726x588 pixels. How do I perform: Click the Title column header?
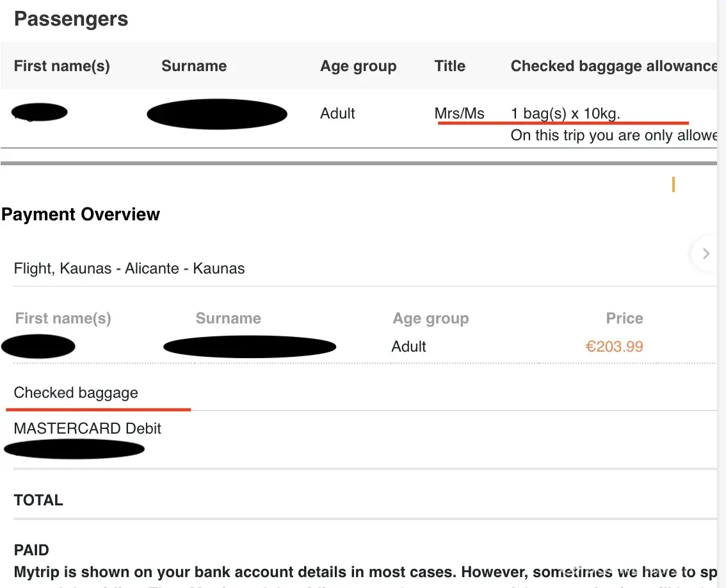449,66
